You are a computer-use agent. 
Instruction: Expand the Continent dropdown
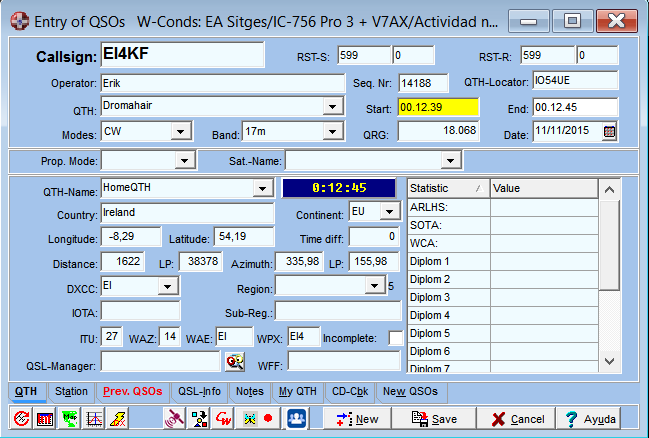point(387,212)
